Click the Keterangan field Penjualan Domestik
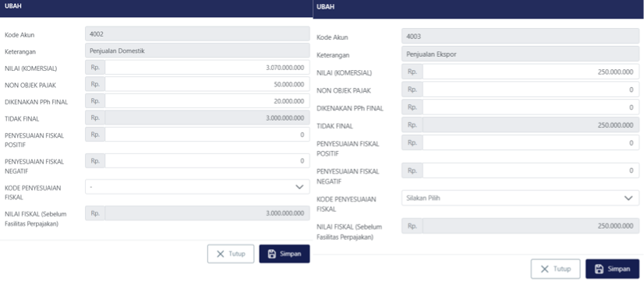 click(x=197, y=51)
